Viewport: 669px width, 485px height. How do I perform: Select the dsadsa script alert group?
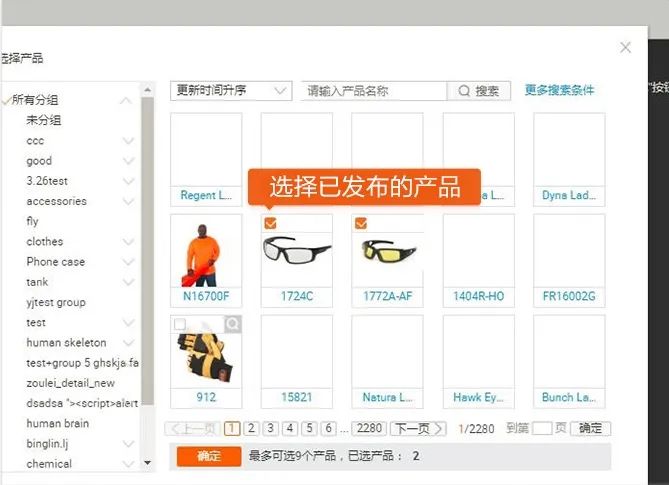pos(82,403)
